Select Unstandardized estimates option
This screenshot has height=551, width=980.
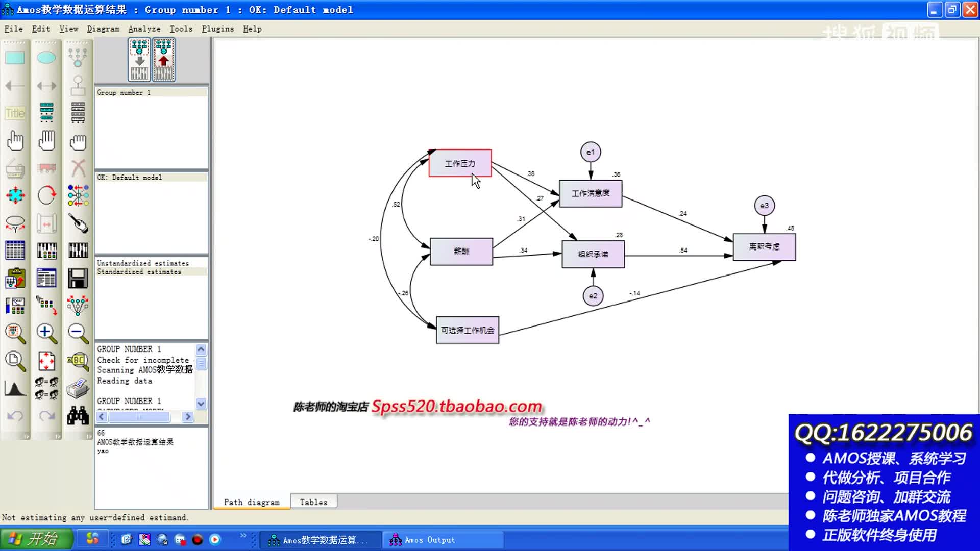click(143, 263)
